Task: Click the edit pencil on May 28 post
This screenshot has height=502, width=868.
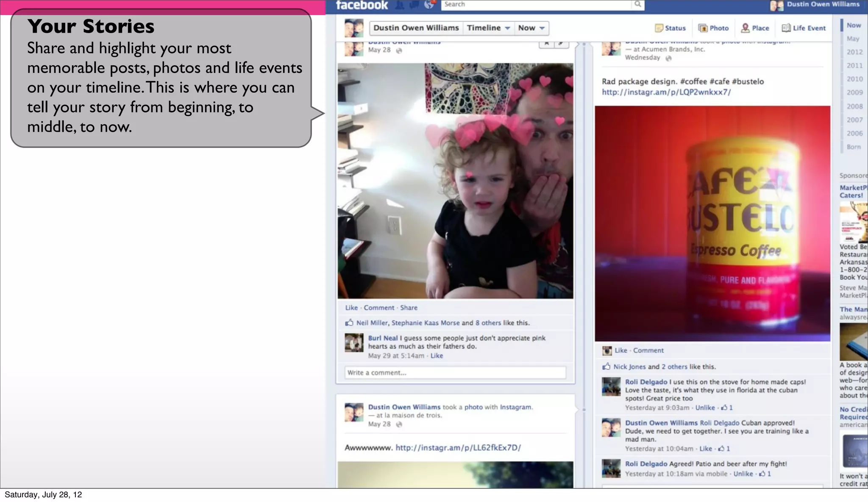Action: pyautogui.click(x=561, y=43)
